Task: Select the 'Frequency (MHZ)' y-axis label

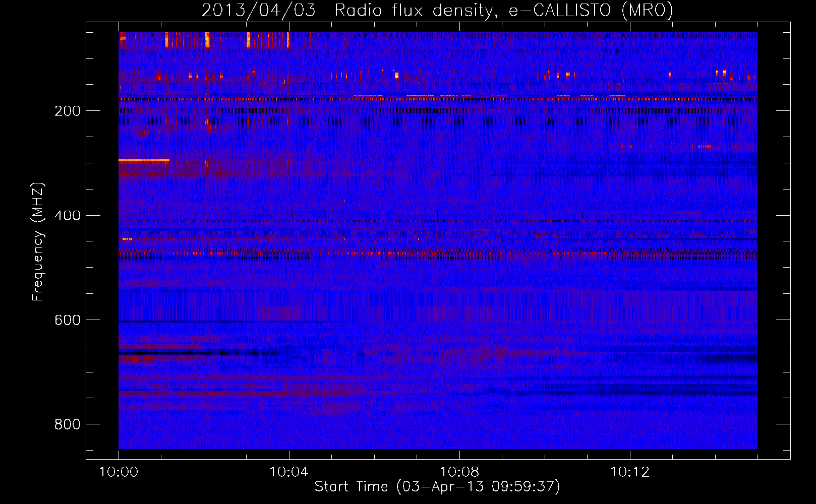Action: 38,242
